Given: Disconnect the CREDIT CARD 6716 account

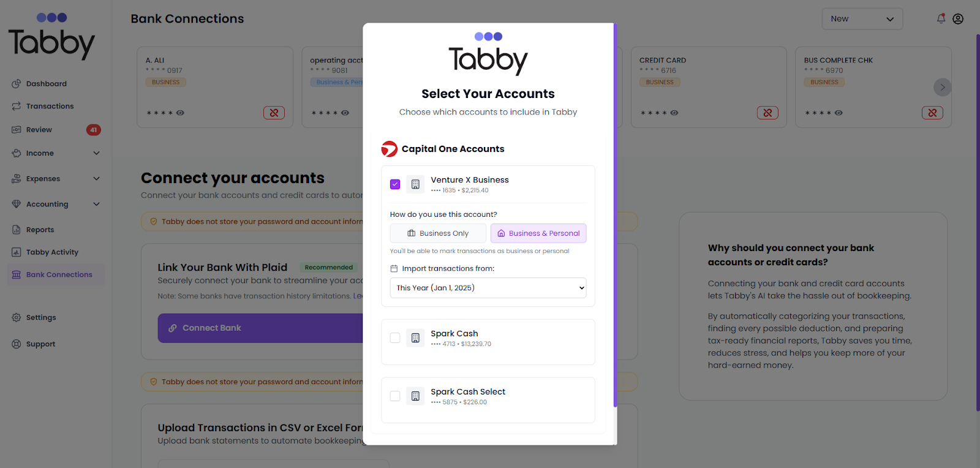Looking at the screenshot, I should tap(767, 113).
